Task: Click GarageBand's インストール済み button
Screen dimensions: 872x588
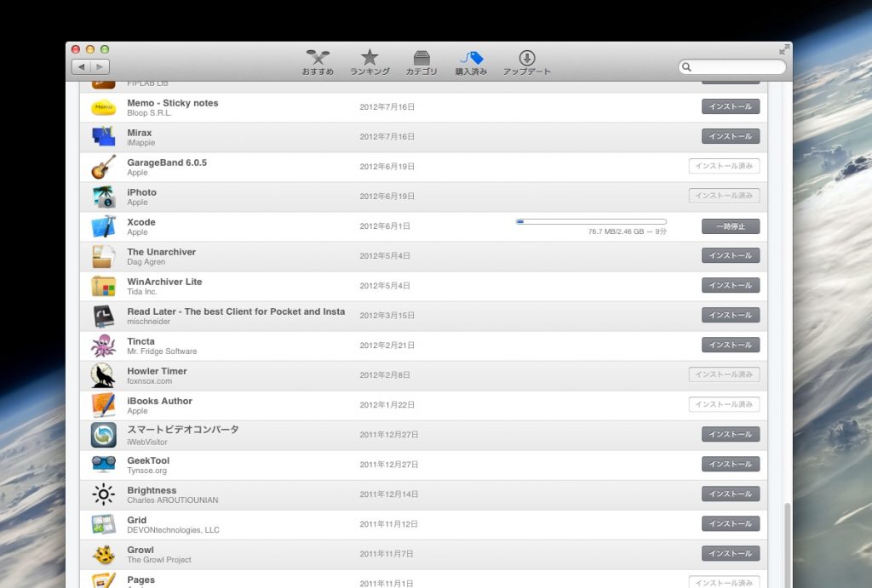Action: point(724,166)
